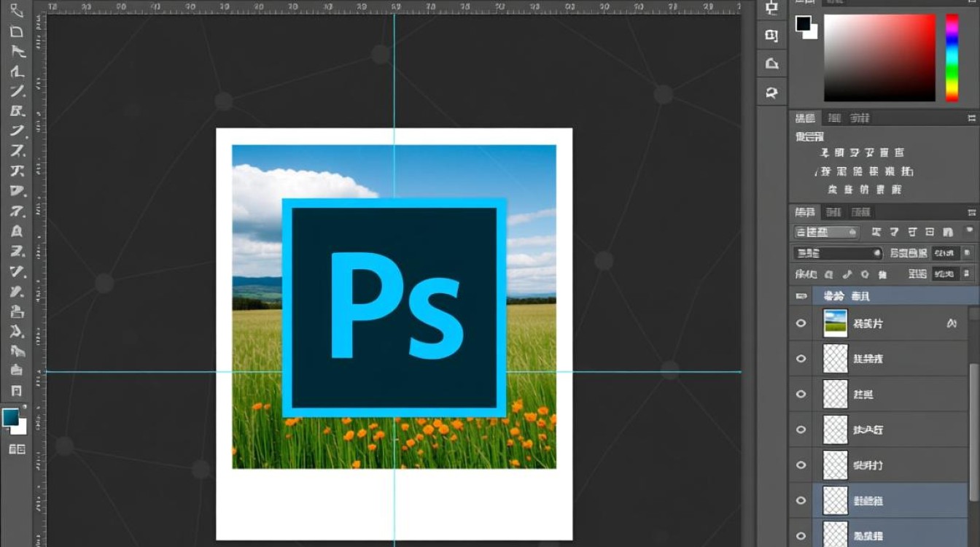980x547 pixels.
Task: Switch to the second tab of the layers panel
Action: [833, 212]
